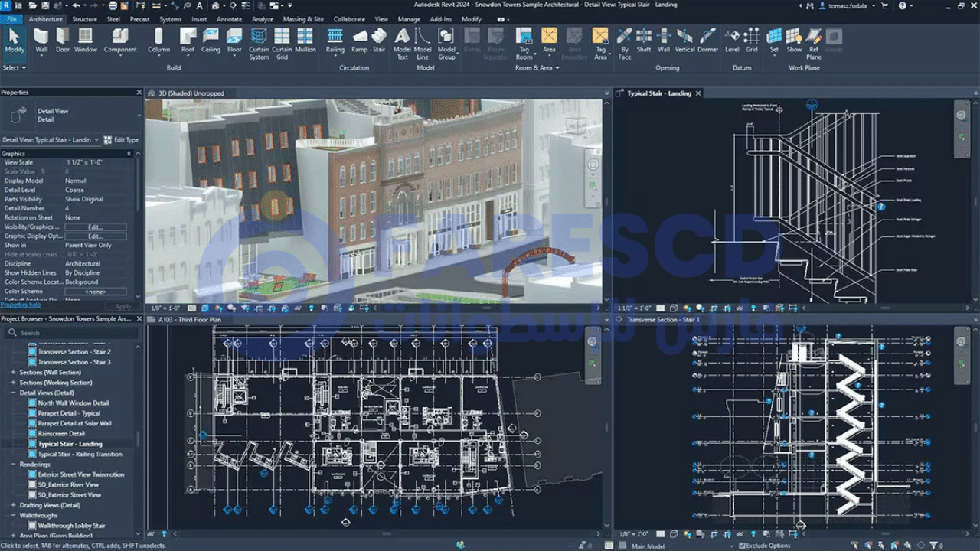Open the Annotate ribbon tab
The image size is (980, 551).
(229, 19)
